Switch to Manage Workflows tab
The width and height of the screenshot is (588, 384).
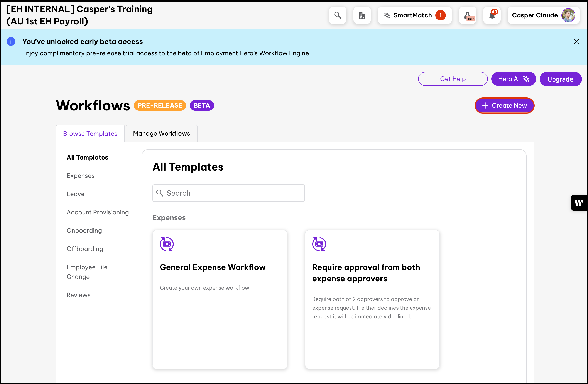161,134
